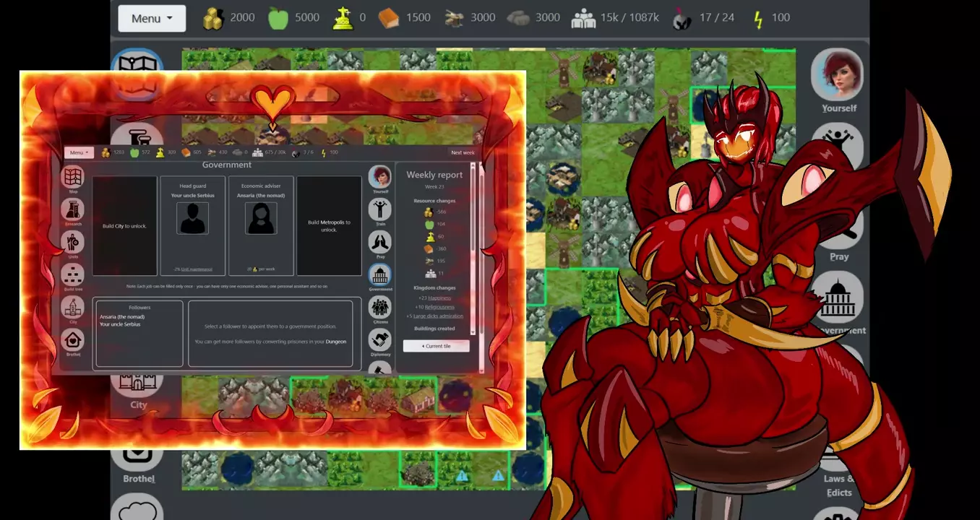
Task: Click the Current tile button
Action: point(436,346)
